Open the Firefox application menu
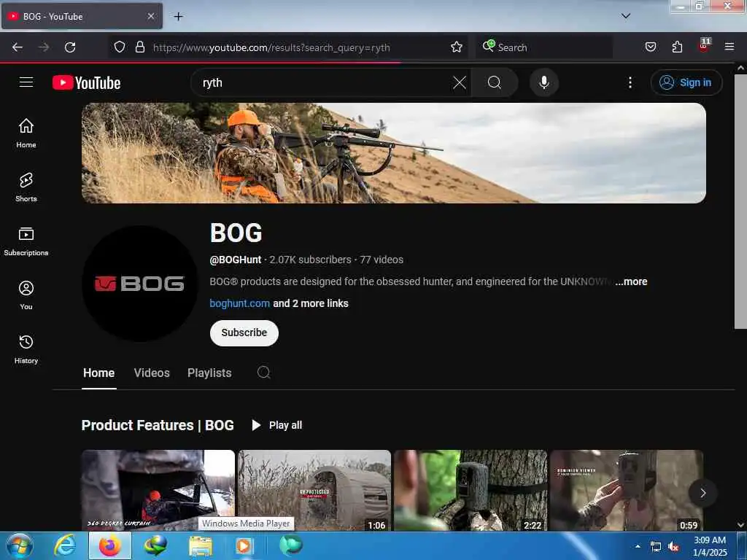The width and height of the screenshot is (747, 560). coord(729,47)
